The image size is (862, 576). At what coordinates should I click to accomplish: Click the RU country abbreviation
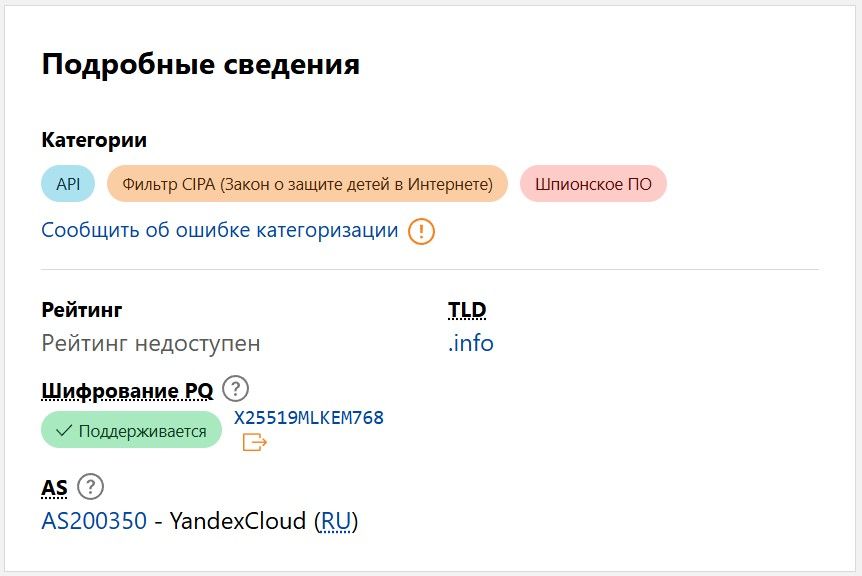[x=336, y=521]
